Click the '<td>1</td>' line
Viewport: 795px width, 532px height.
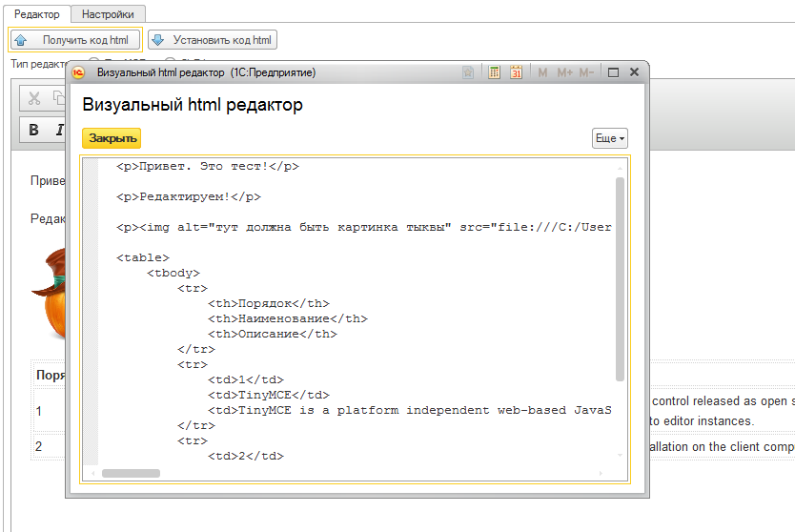pyautogui.click(x=245, y=379)
